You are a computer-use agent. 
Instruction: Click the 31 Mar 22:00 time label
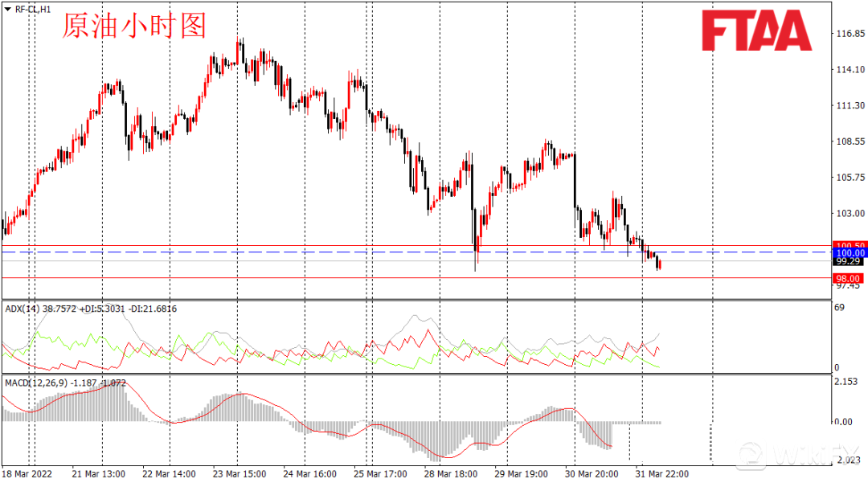pos(661,474)
